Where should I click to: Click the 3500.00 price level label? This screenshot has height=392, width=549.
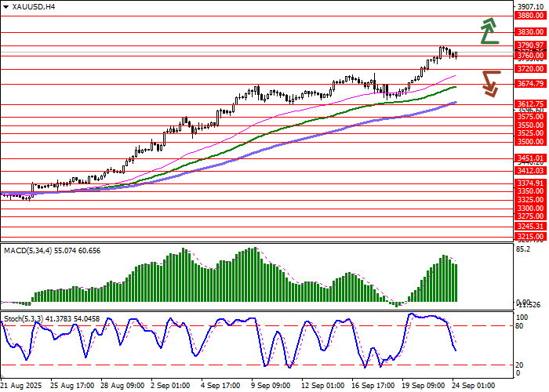530,142
